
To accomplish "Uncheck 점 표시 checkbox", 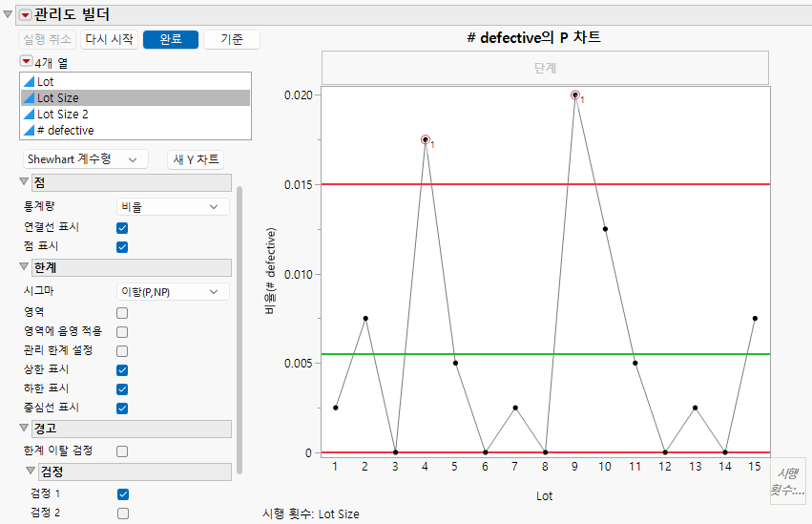I will [122, 247].
